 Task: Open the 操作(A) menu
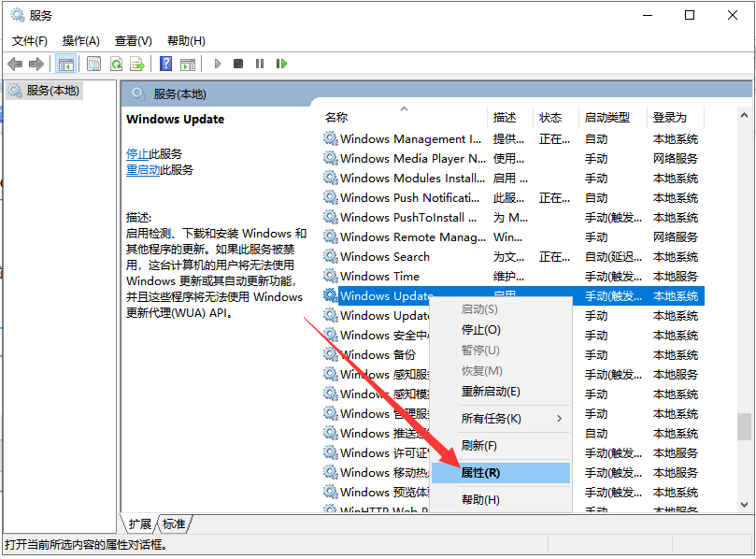click(82, 41)
